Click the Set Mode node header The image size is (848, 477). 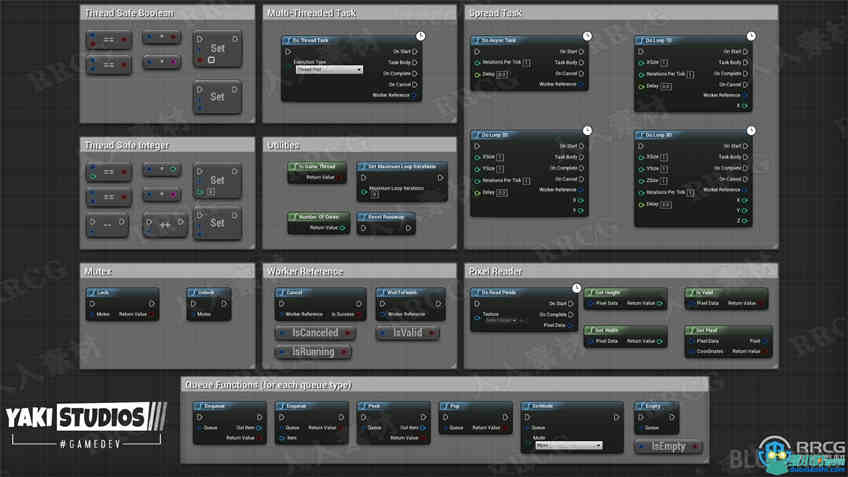572,406
